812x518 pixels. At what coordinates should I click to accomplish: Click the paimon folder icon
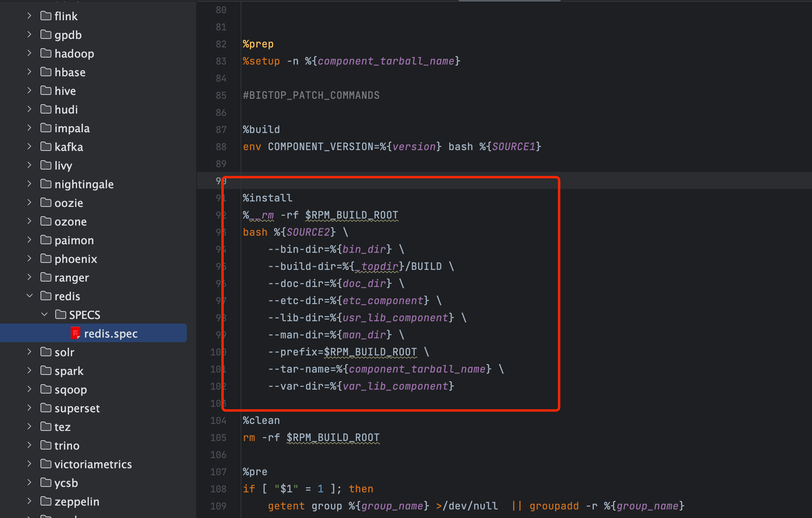(x=46, y=240)
